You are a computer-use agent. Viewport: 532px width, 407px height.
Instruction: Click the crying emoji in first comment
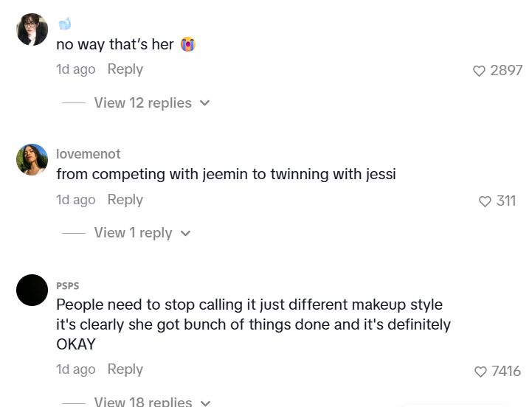(188, 44)
